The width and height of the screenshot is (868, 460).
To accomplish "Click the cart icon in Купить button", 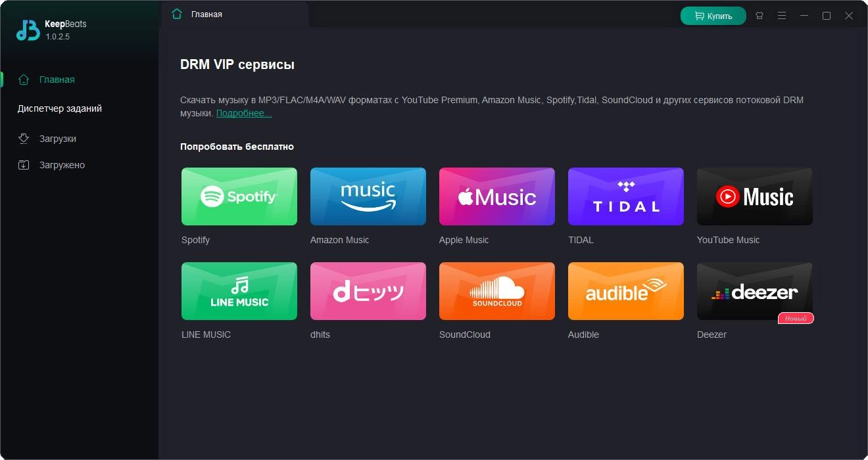I will (x=700, y=16).
